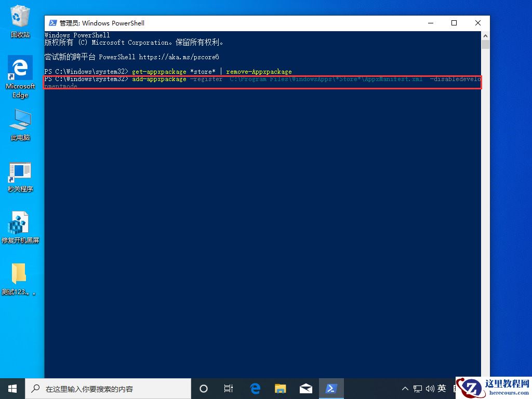This screenshot has width=532, height=399.
Task: Open Cortana from the taskbar circle icon
Action: tap(204, 389)
